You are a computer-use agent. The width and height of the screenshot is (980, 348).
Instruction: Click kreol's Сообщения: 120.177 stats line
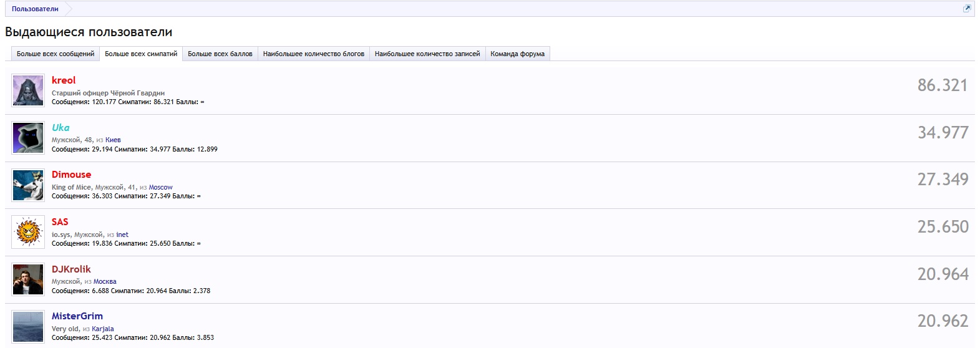coord(128,102)
